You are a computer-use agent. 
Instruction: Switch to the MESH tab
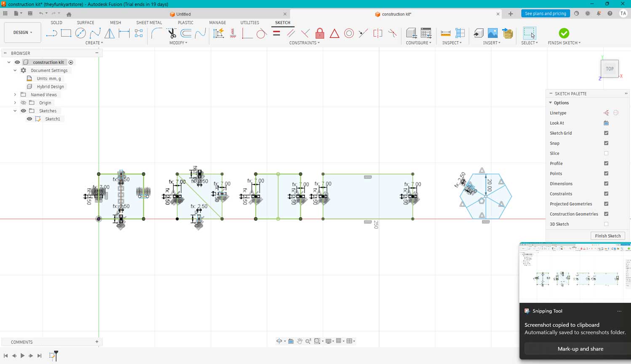pos(115,23)
